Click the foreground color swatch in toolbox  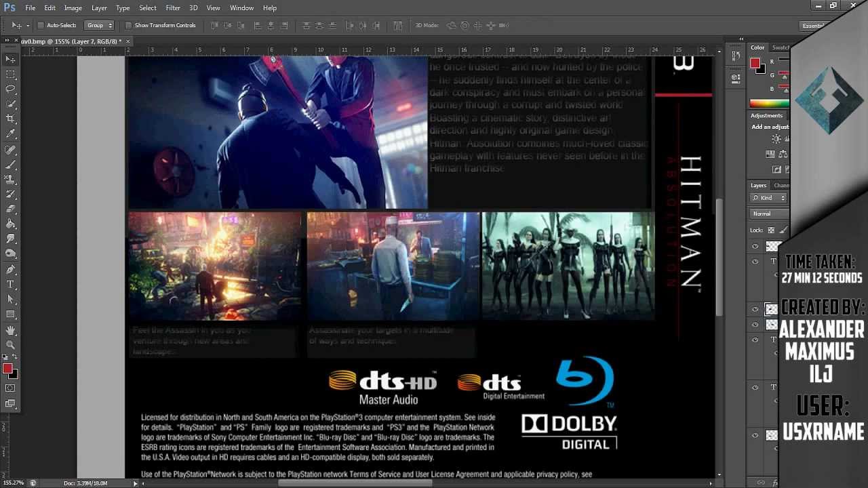click(7, 368)
